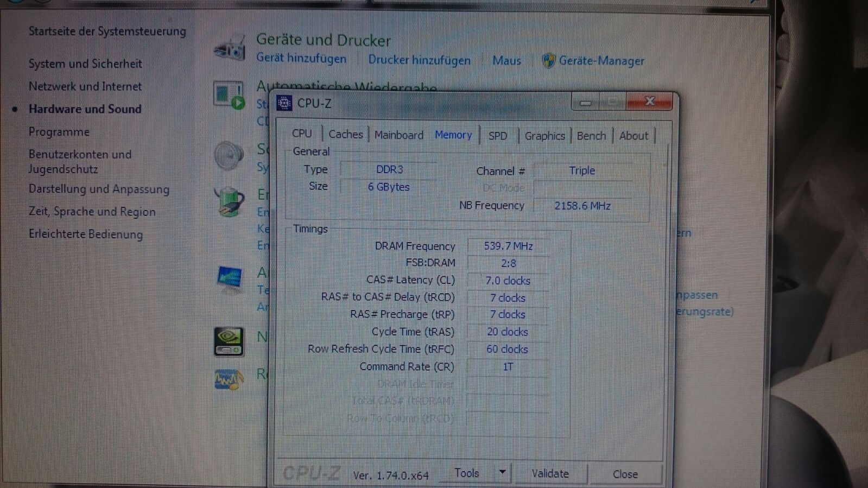Open the Programme category

point(59,132)
